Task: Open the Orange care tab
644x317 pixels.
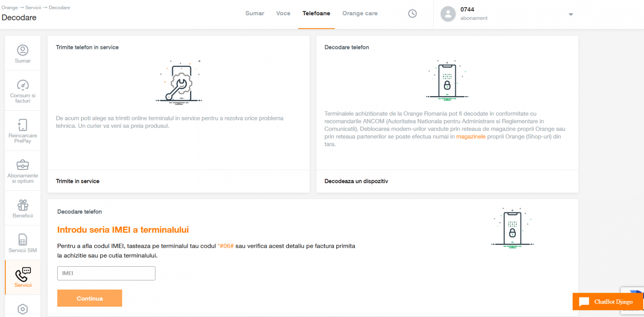Action: [x=360, y=13]
